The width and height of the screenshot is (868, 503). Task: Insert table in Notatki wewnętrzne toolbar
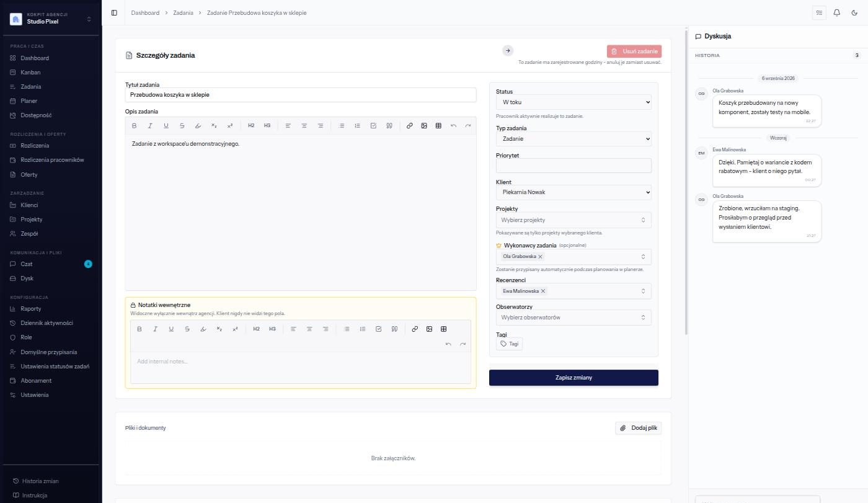443,329
